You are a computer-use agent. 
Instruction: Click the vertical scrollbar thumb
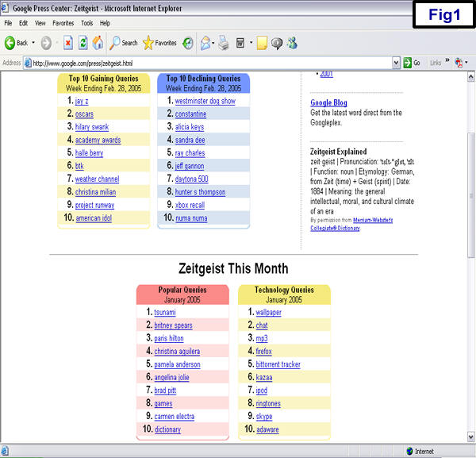coord(470,195)
